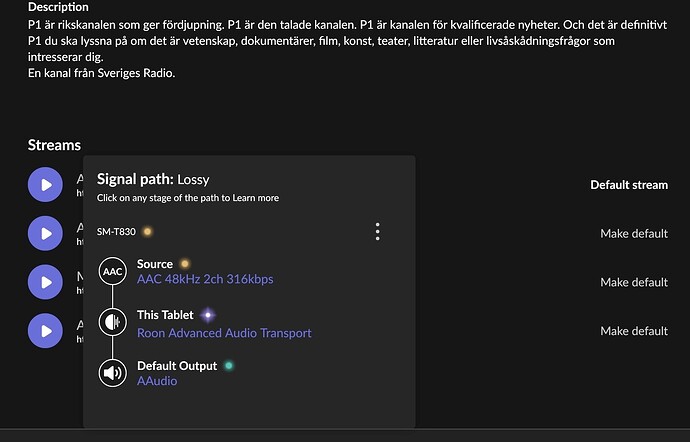
Task: Click the Default stream label
Action: 629,185
